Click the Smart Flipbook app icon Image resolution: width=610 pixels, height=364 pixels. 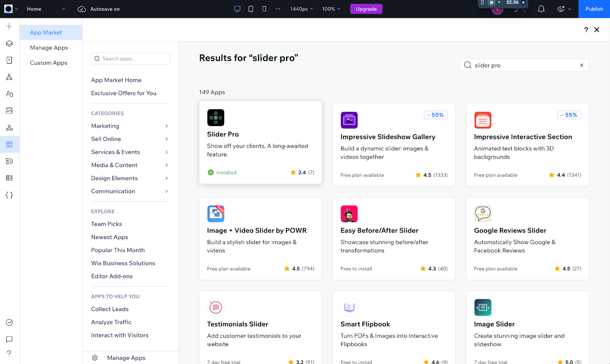click(x=349, y=308)
